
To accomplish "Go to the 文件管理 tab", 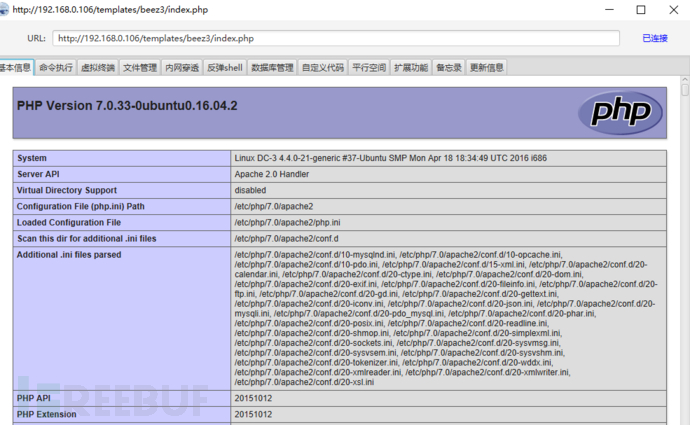I will (140, 67).
